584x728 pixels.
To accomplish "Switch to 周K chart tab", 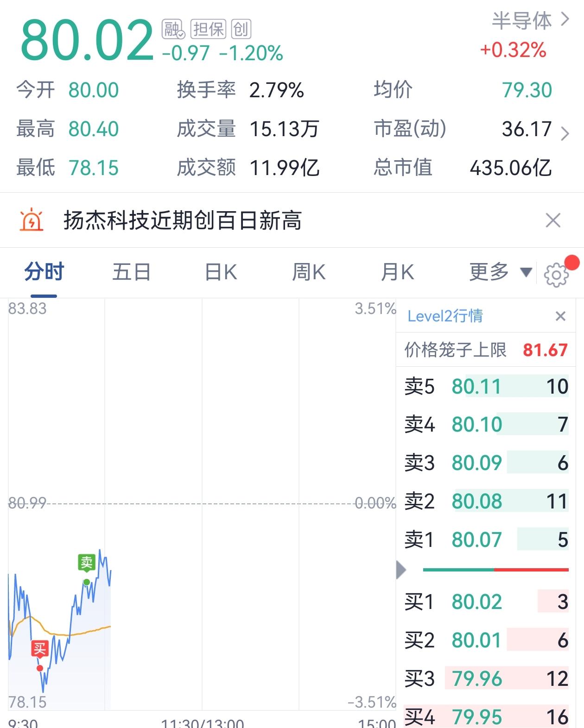I will [x=309, y=272].
